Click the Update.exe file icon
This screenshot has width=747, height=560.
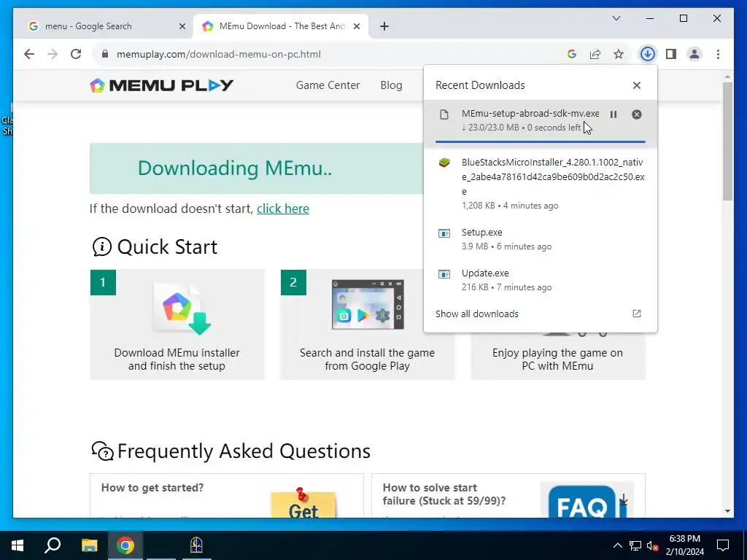(x=444, y=274)
